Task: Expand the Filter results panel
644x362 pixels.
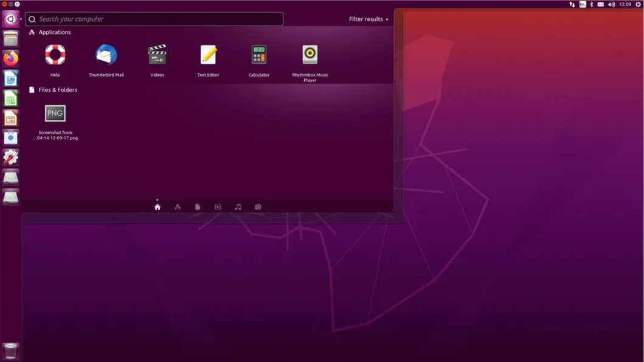Action: coord(367,19)
